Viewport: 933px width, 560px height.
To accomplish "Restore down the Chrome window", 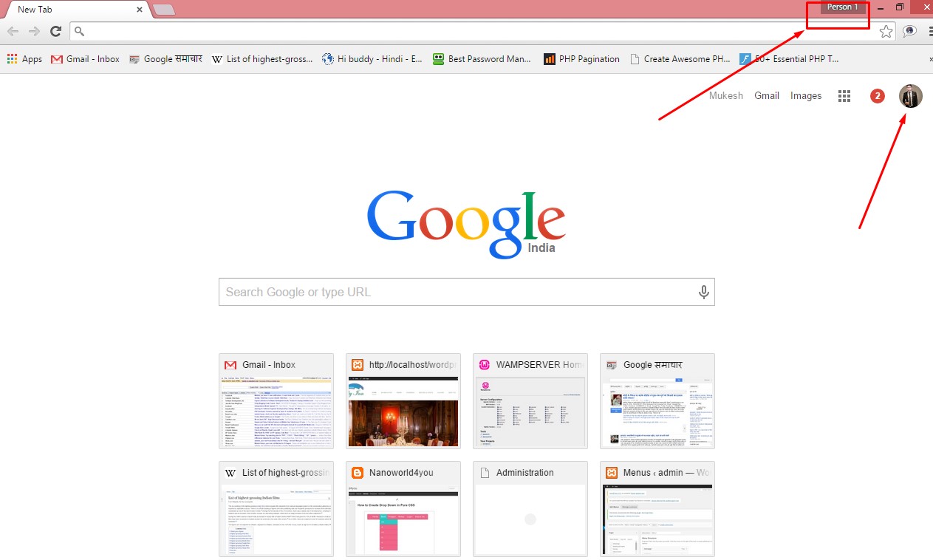I will (900, 7).
